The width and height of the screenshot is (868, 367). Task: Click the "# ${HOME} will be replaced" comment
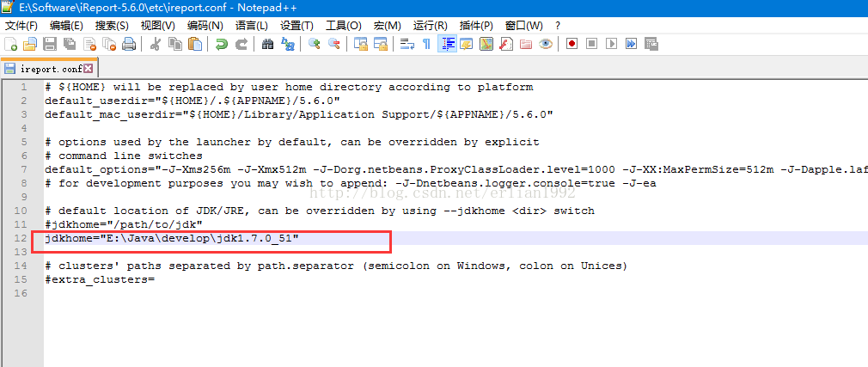coord(289,87)
